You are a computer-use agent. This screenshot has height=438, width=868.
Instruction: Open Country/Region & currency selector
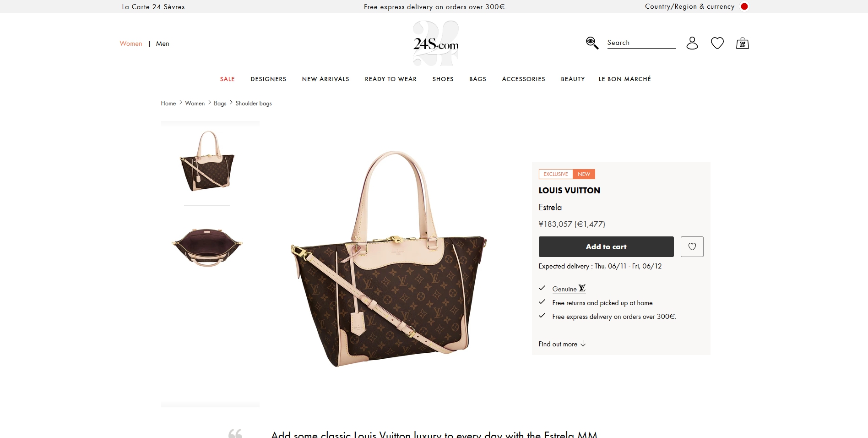coord(689,6)
